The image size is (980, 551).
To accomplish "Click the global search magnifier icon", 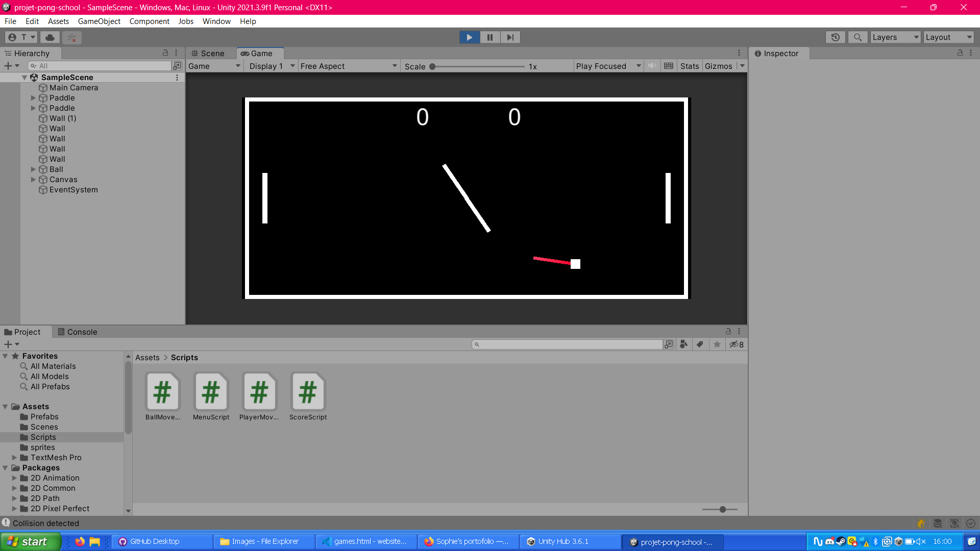I will 857,37.
